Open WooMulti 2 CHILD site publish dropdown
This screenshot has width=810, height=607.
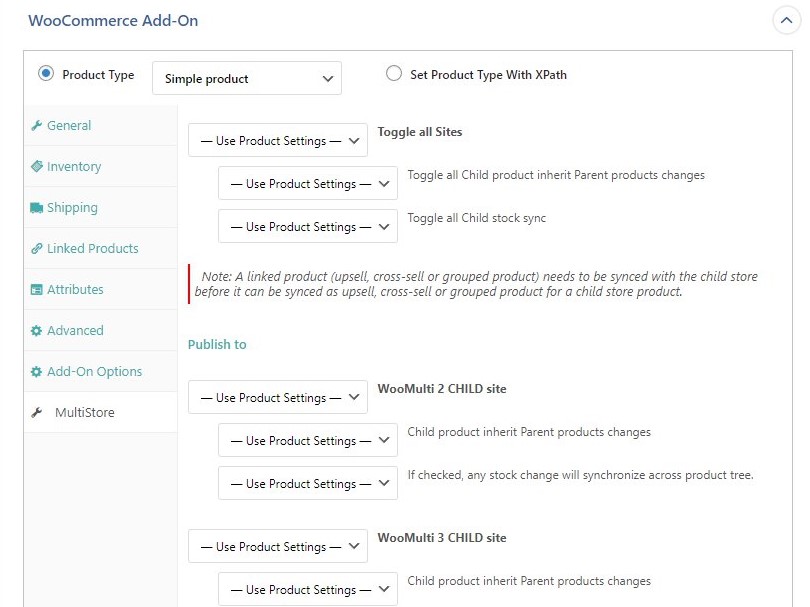point(278,397)
